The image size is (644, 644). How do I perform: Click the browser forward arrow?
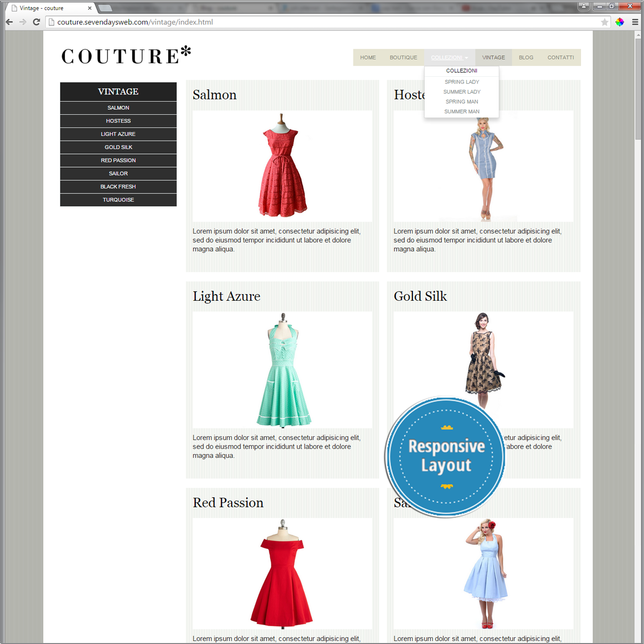point(23,22)
